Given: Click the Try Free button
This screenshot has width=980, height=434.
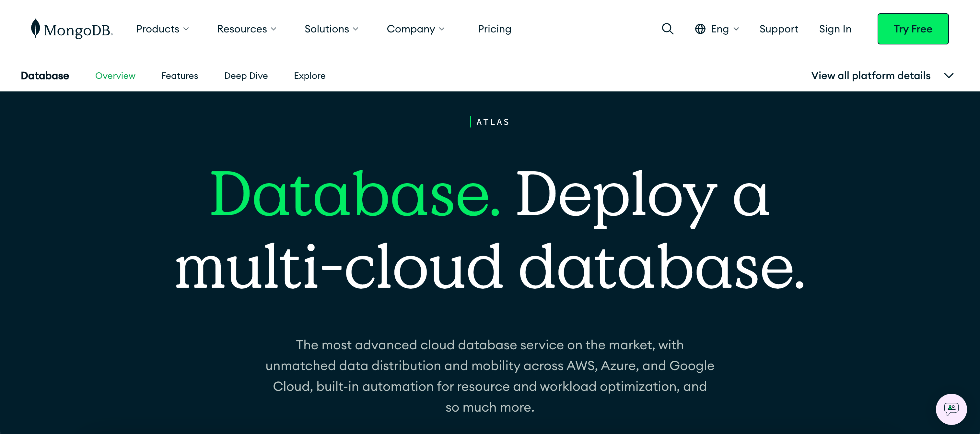Looking at the screenshot, I should [913, 29].
